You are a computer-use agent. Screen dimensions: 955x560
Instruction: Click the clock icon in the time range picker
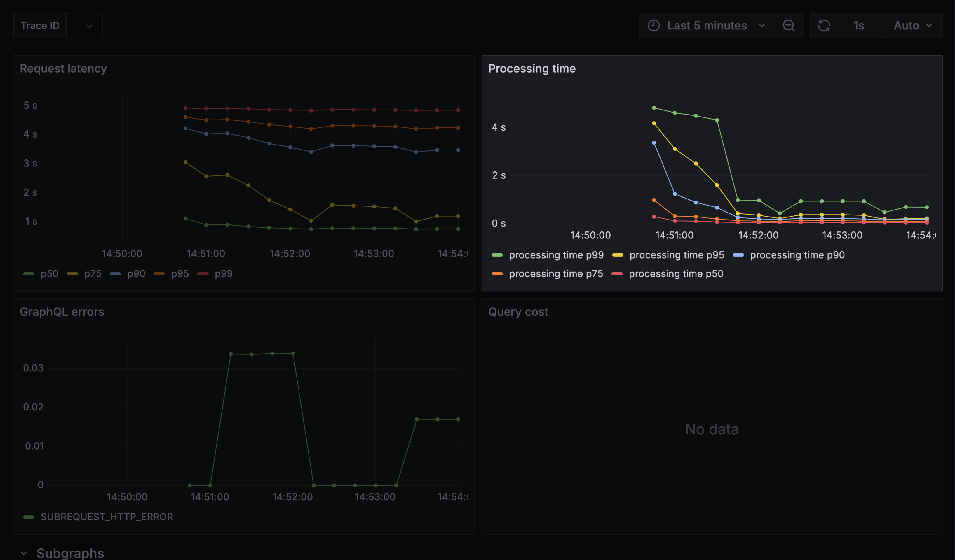[654, 25]
